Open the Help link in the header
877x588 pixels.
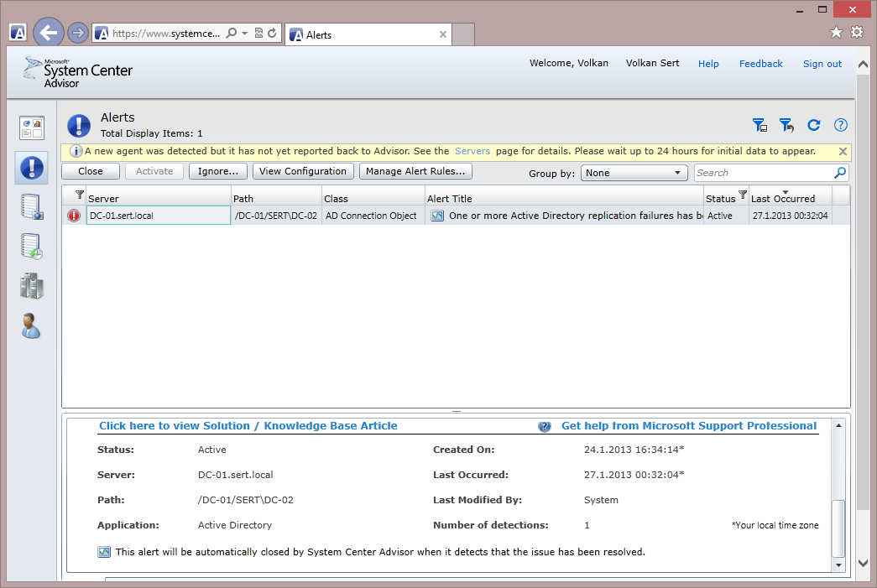[708, 64]
